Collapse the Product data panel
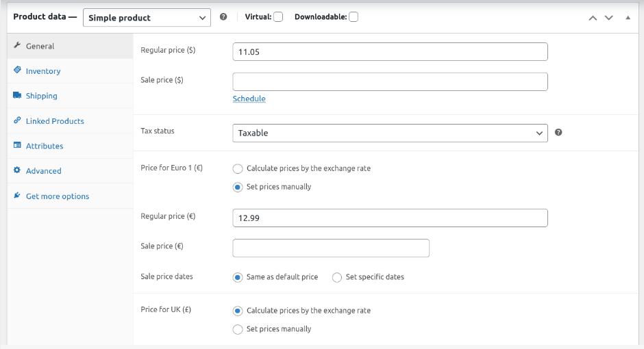 pyautogui.click(x=628, y=18)
